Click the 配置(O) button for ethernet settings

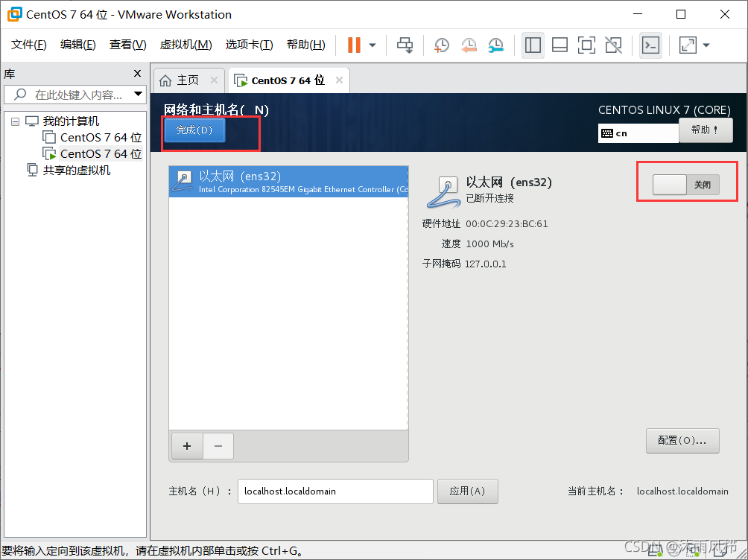tap(682, 441)
